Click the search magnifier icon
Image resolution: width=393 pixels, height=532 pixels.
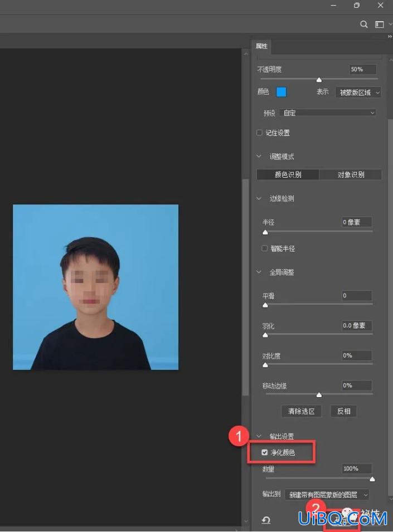(x=364, y=25)
